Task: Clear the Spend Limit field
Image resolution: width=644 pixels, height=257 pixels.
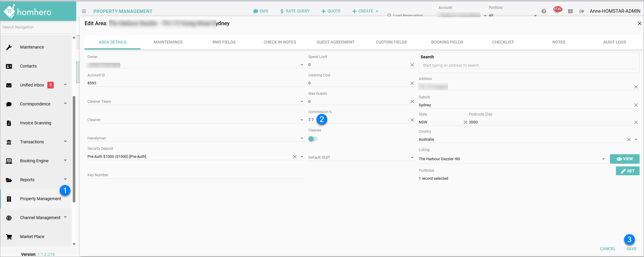Action: coord(412,65)
